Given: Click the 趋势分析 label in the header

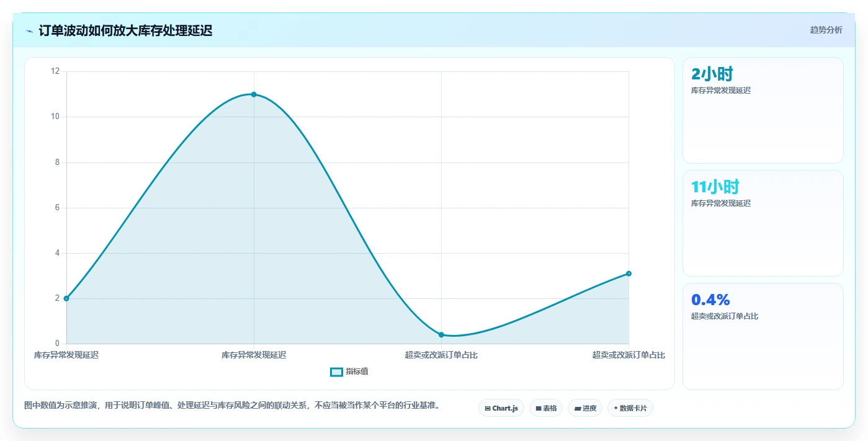Looking at the screenshot, I should [x=826, y=30].
